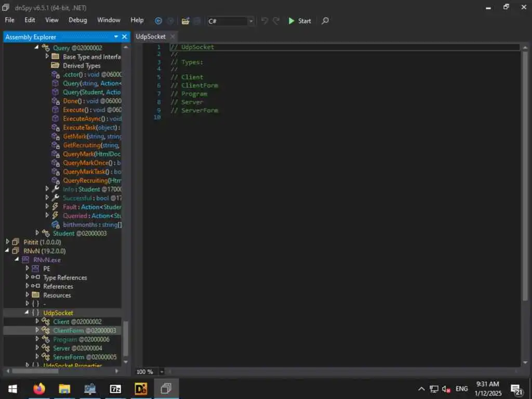Image resolution: width=532 pixels, height=399 pixels.
Task: Navigate backward with the blue back arrow
Action: click(x=158, y=21)
